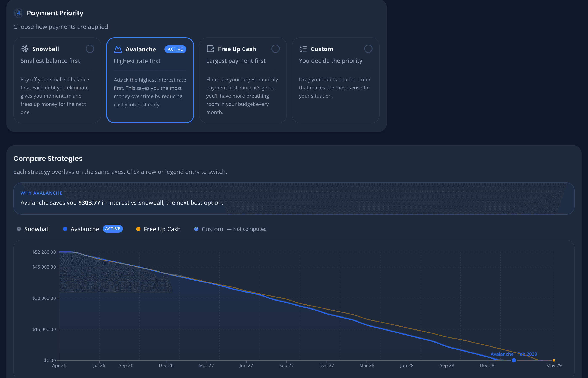Click the Avalanche payoff marker on the chart

pos(513,361)
